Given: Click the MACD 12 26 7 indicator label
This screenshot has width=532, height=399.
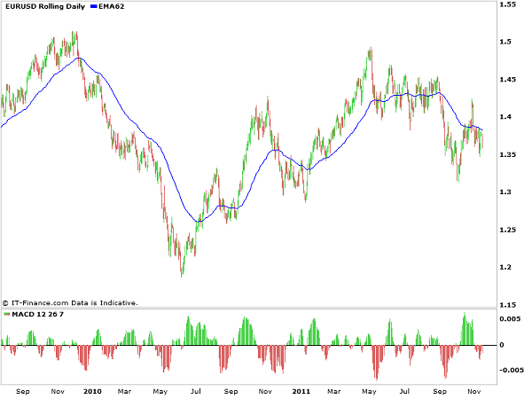Looking at the screenshot, I should (x=37, y=314).
